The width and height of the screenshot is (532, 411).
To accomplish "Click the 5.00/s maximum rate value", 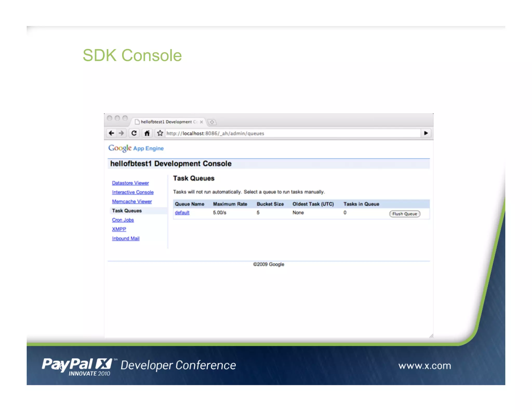I will click(x=220, y=213).
